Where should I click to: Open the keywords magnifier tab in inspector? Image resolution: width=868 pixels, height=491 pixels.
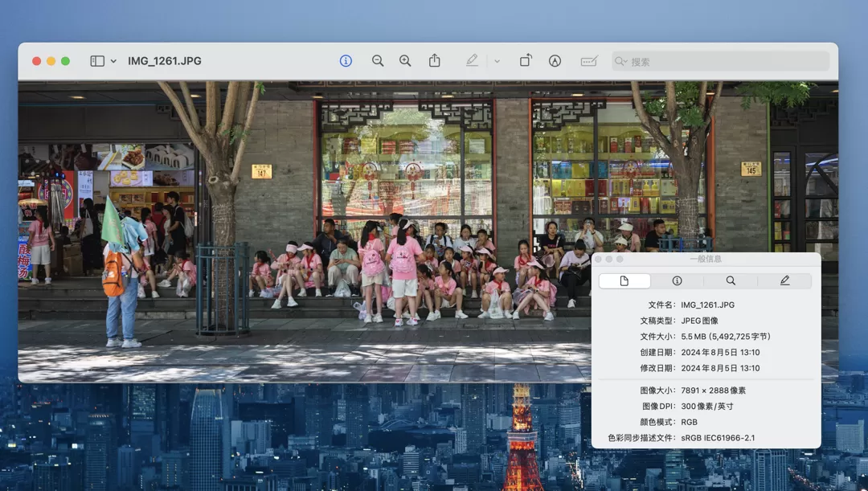pos(731,280)
